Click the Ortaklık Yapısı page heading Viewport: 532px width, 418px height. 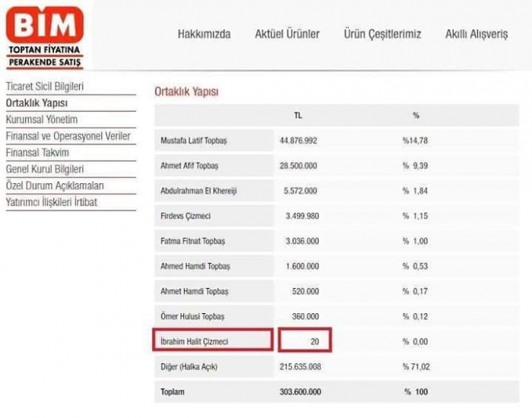click(x=186, y=91)
